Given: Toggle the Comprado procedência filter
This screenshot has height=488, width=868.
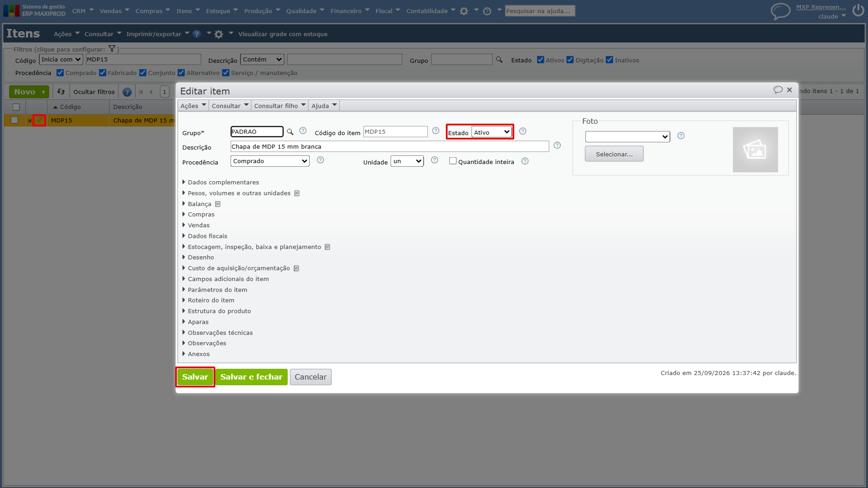Looking at the screenshot, I should coord(60,72).
